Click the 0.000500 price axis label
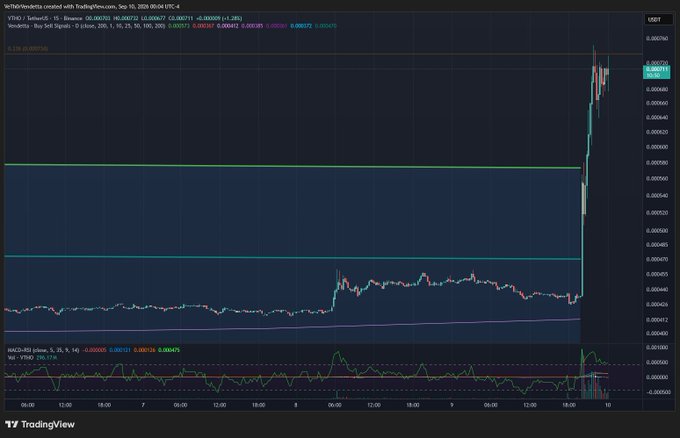Screen dimensions: 680x438 [x=657, y=231]
